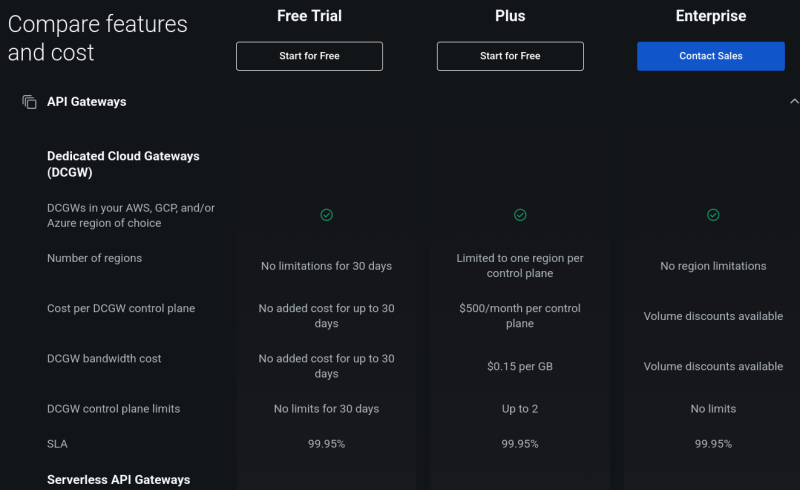Viewport: 800px width, 490px height.
Task: Select the API Gateways section title
Action: (x=86, y=102)
